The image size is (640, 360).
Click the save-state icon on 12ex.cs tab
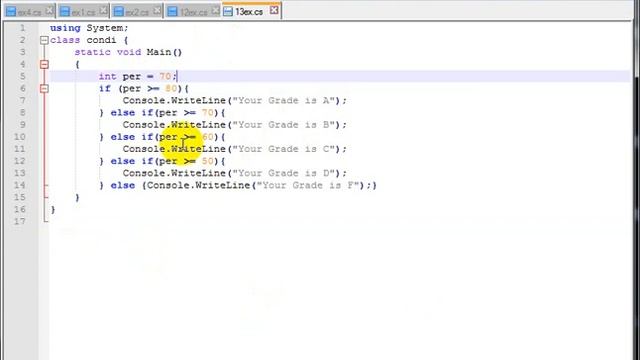(172, 11)
